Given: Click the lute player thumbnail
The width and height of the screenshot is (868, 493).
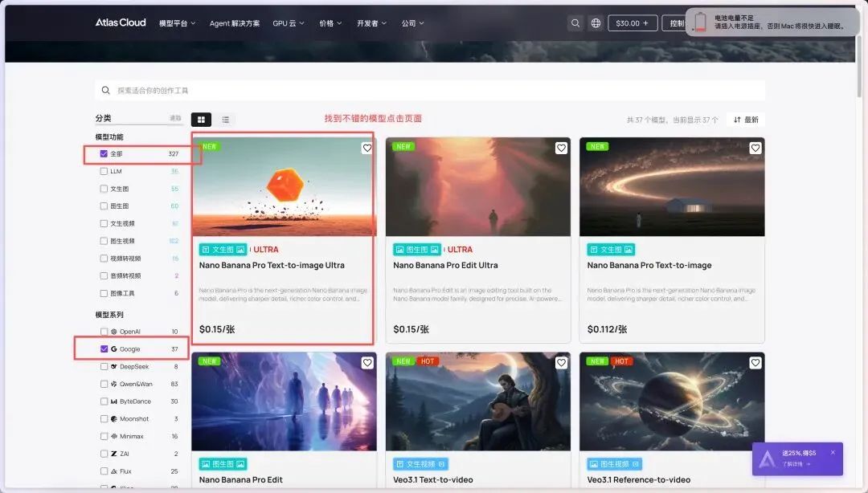Looking at the screenshot, I should (x=478, y=401).
